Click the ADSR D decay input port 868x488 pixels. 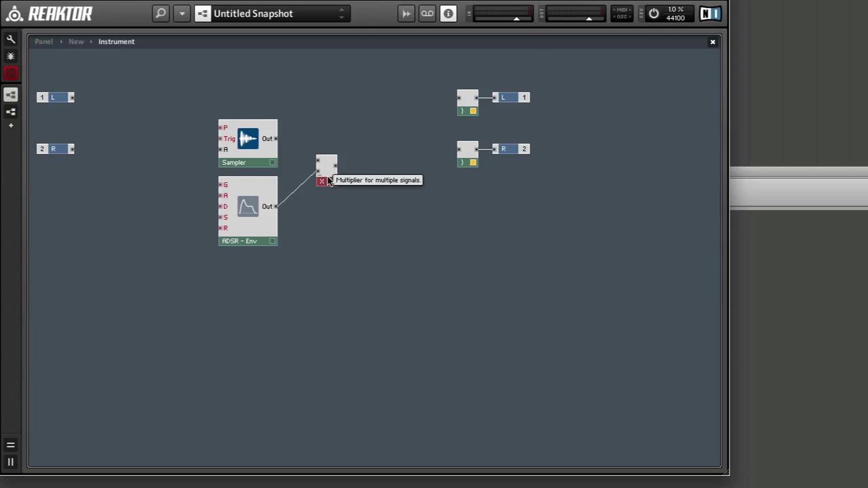click(x=221, y=206)
